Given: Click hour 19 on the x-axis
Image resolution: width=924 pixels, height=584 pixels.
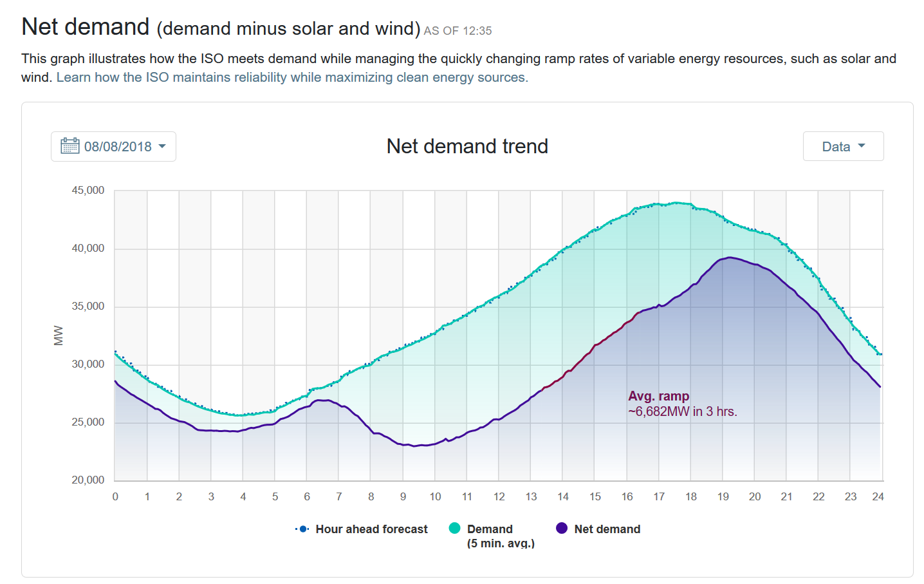Looking at the screenshot, I should [723, 497].
